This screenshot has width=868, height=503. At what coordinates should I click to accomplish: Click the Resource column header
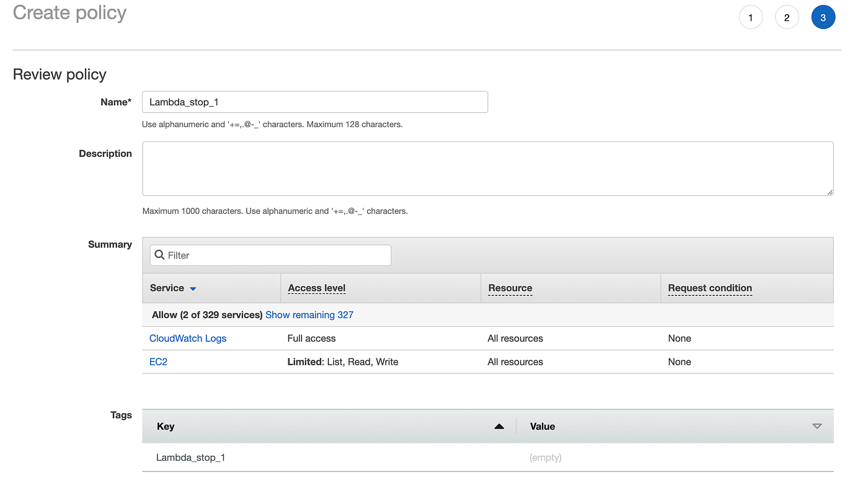510,288
